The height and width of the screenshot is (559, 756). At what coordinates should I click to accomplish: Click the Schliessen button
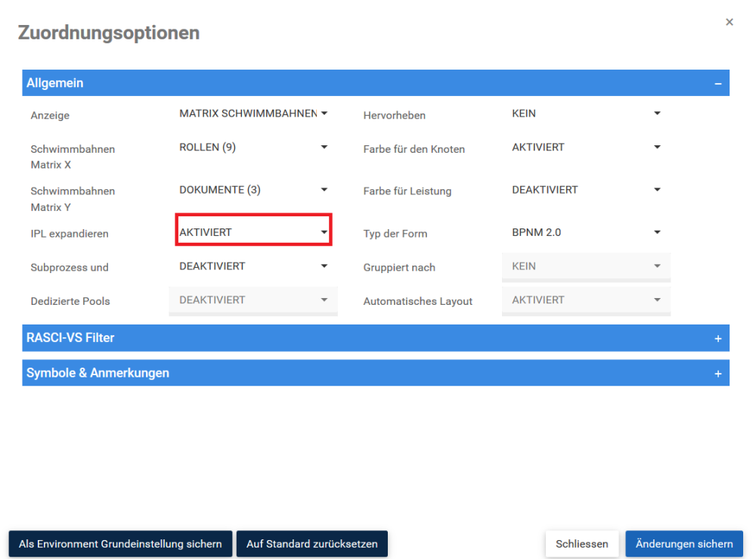582,544
